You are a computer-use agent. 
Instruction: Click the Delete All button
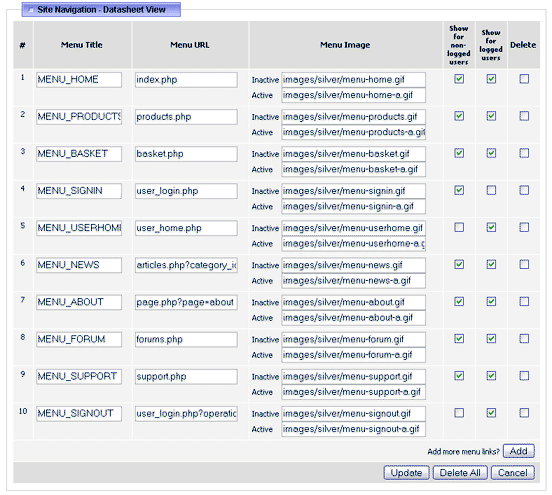(x=460, y=472)
